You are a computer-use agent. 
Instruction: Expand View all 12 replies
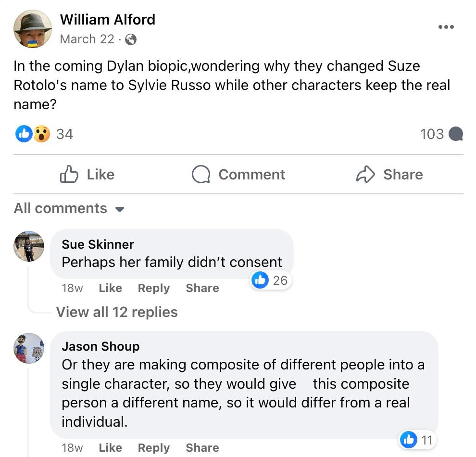(x=117, y=312)
